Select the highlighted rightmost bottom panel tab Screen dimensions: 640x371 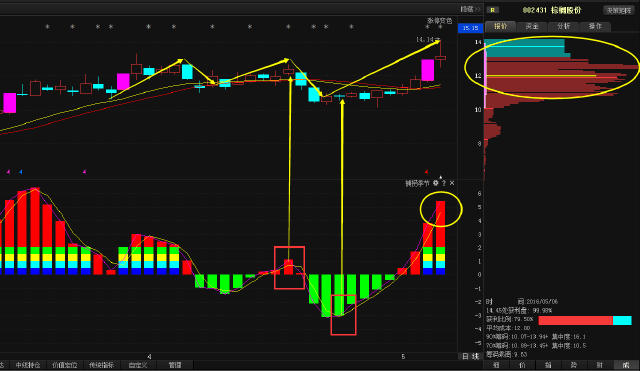[x=626, y=365]
